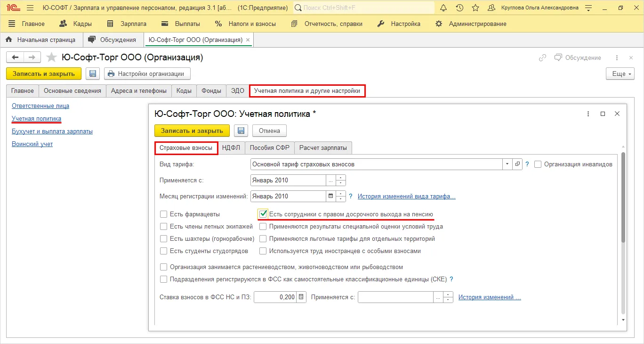
Task: Enable Подразделения регистрируются в ФСС checkbox
Action: coord(164,279)
